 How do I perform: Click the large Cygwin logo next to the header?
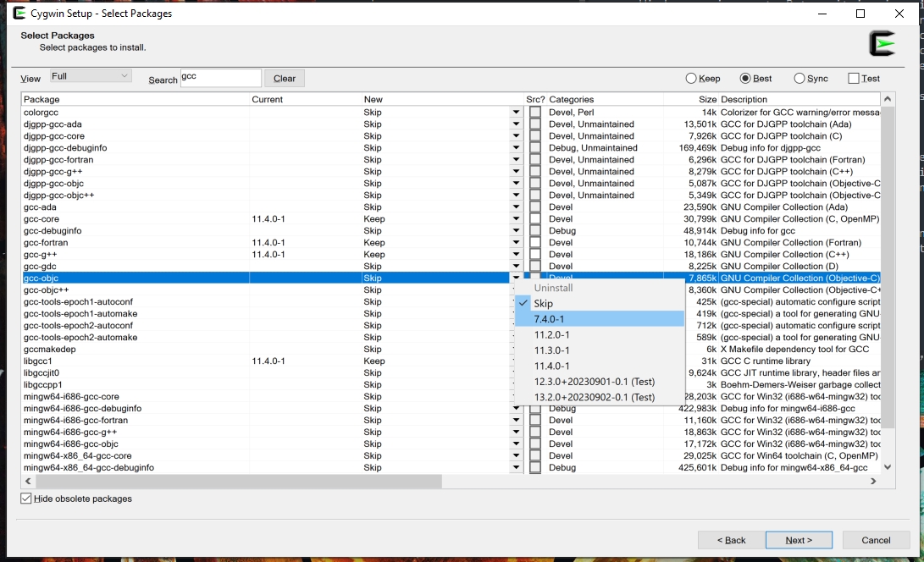point(883,44)
